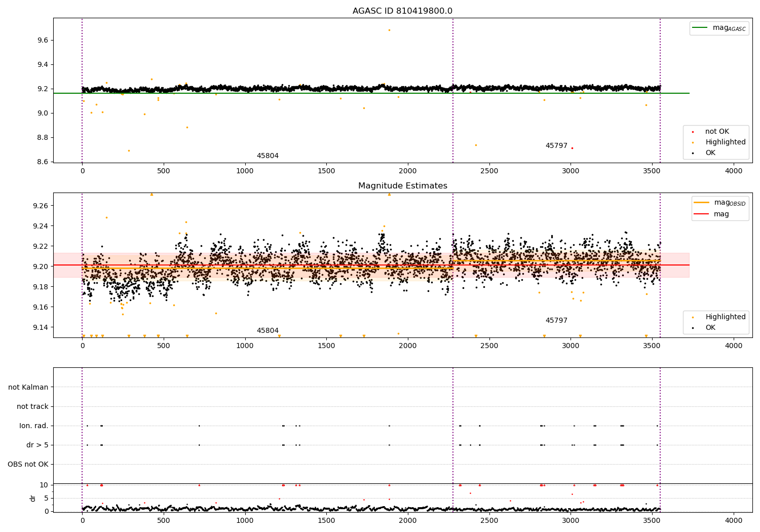Click the orange mag OBSID legend entry
The width and height of the screenshot is (760, 532).
pos(719,203)
